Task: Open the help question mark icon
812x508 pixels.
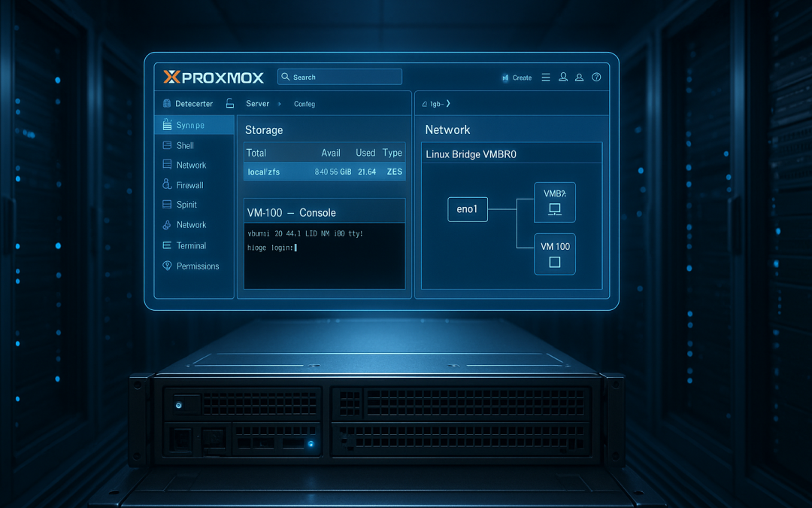Action: click(596, 78)
